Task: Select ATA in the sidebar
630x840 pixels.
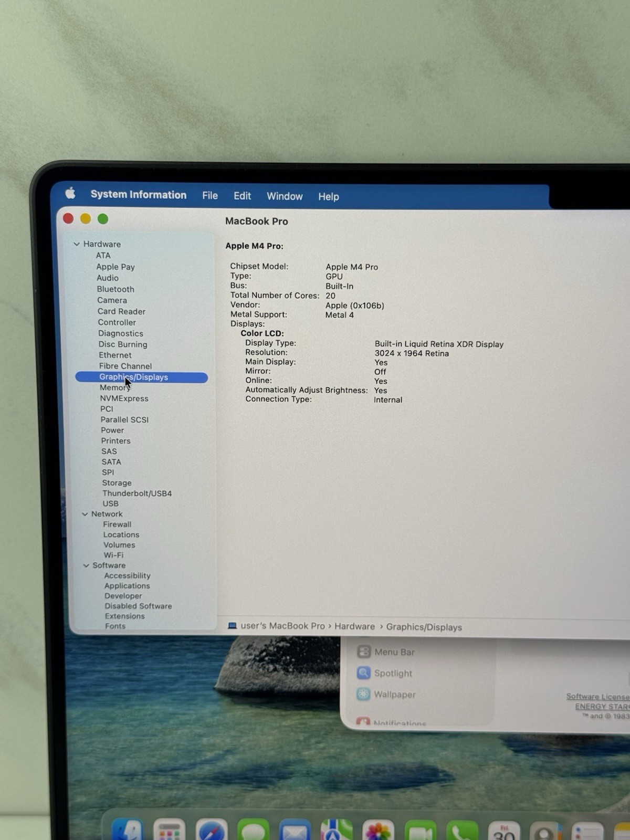Action: pyautogui.click(x=103, y=255)
